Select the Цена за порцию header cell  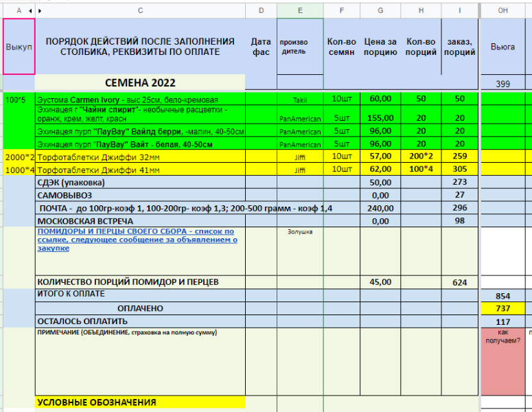pos(380,47)
